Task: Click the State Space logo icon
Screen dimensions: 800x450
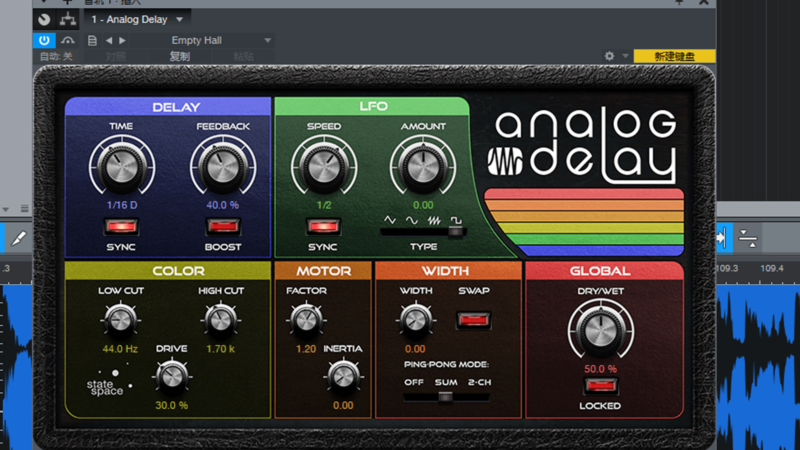Action: point(107,382)
